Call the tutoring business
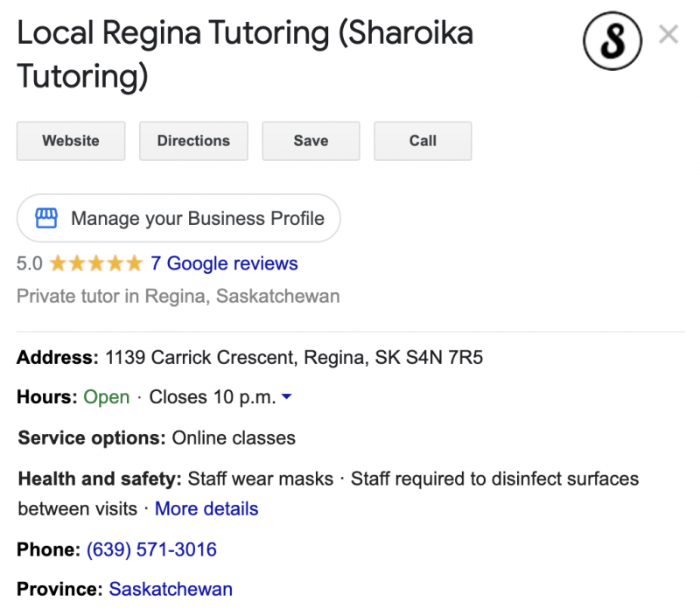Screen dimensions: 700x616 point(423,141)
